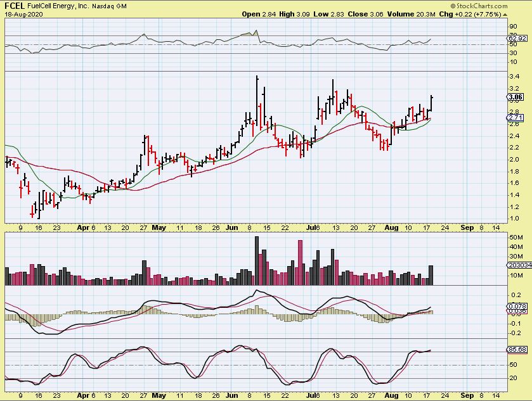This screenshot has width=532, height=401.
Task: Click the 1.8 price axis label
Action: (x=514, y=171)
